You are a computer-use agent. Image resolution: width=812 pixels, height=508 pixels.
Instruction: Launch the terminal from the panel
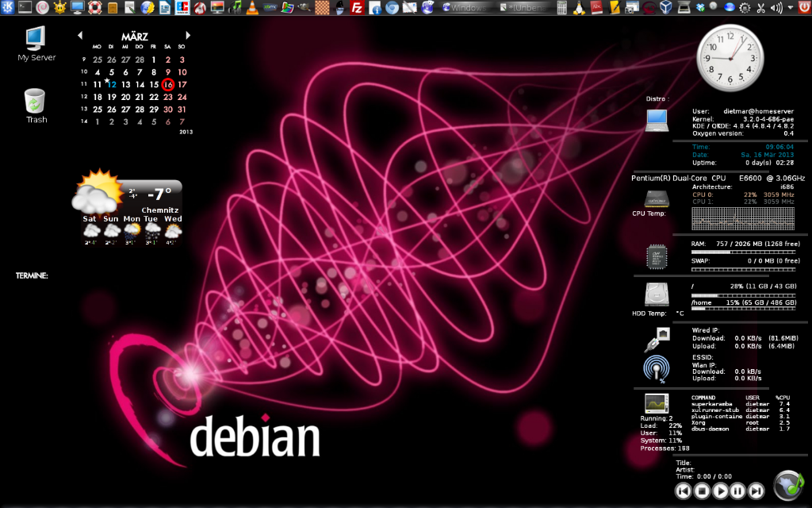point(25,7)
